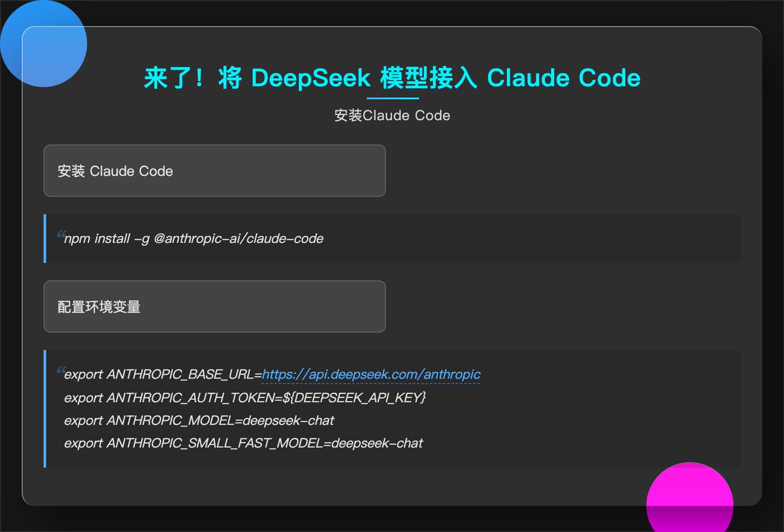Select the npm install -g command line
The image size is (784, 532).
tap(194, 239)
